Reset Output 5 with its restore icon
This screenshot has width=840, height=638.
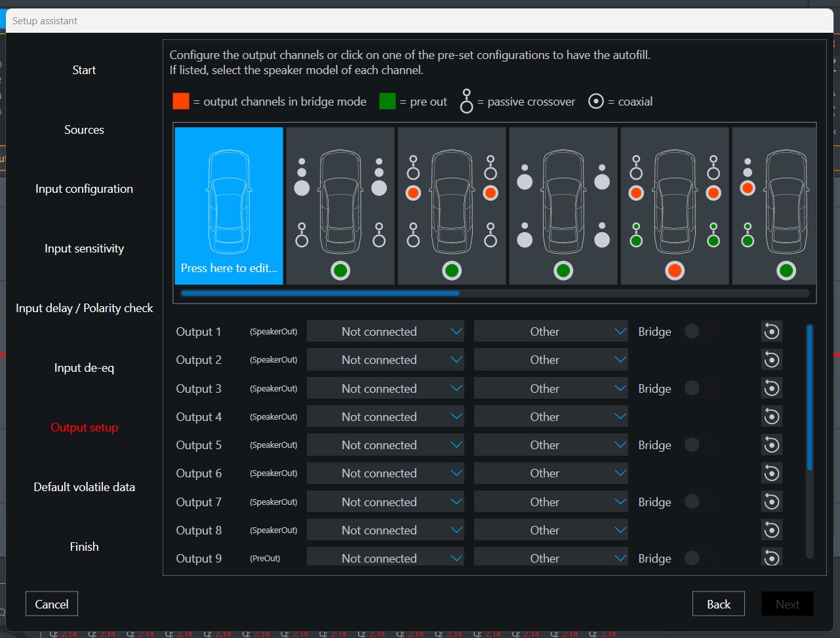click(x=772, y=445)
